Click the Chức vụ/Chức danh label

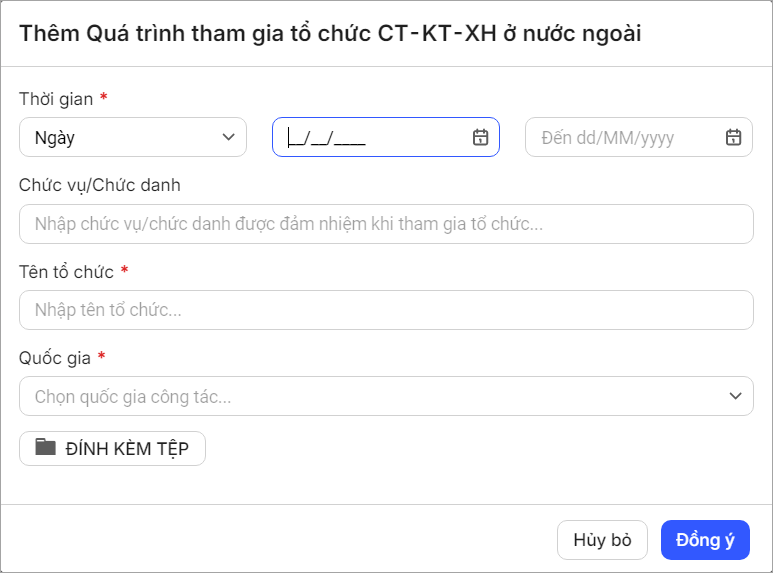(100, 184)
